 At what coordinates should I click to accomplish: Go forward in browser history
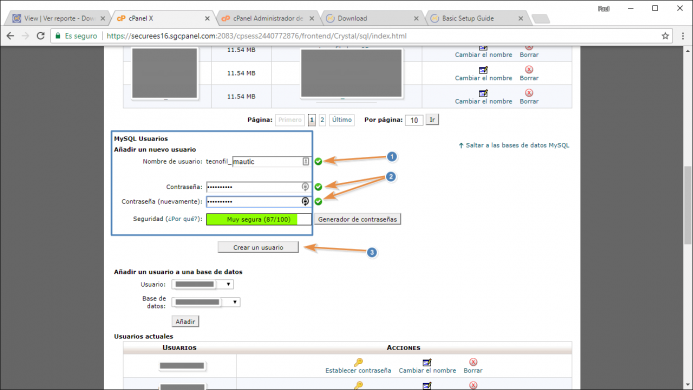pos(25,36)
